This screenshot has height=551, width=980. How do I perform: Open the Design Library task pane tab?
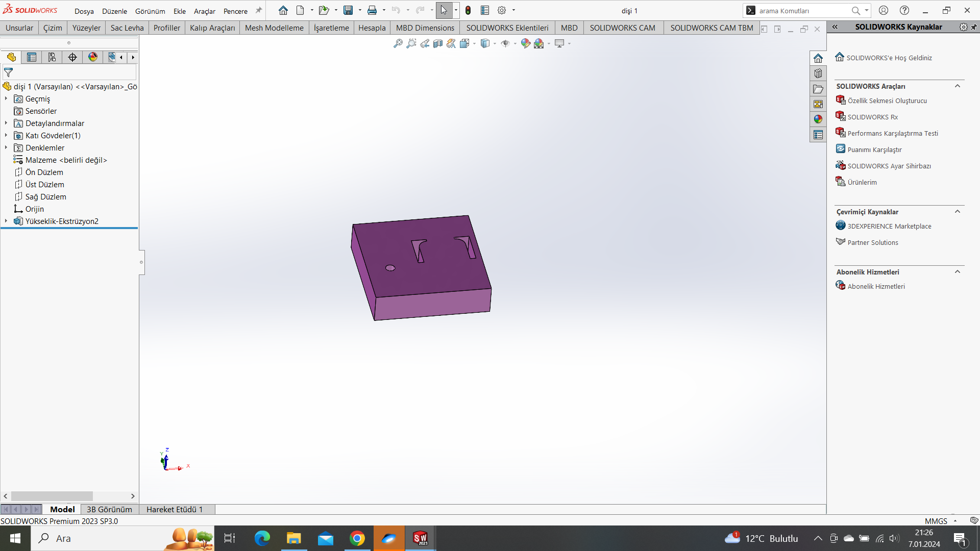(x=818, y=73)
